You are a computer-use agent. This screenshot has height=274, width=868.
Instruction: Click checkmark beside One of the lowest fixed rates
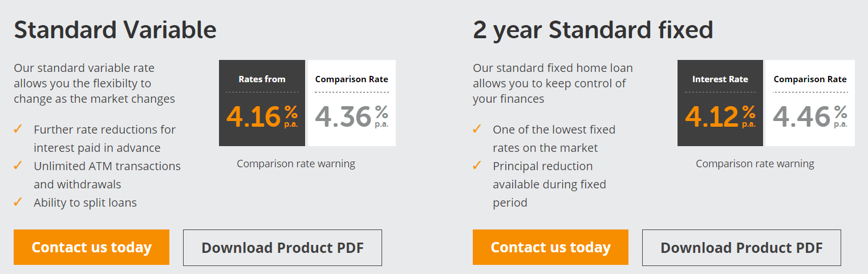477,129
